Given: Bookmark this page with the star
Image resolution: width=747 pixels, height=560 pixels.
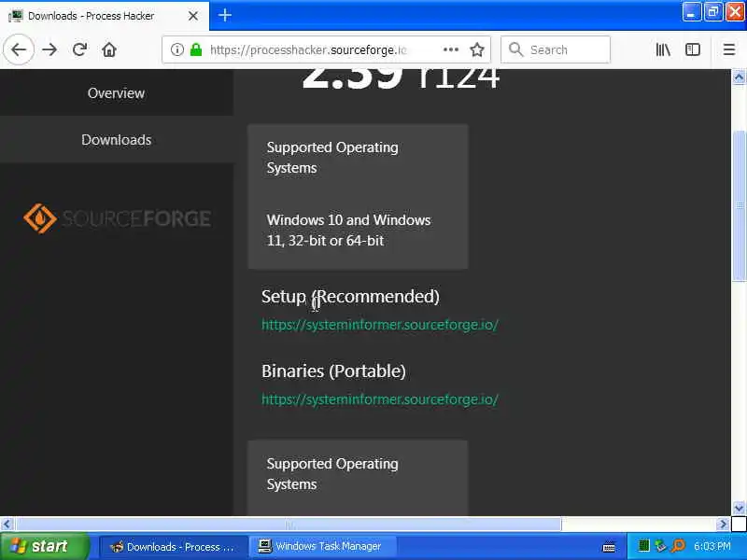Looking at the screenshot, I should click(477, 49).
